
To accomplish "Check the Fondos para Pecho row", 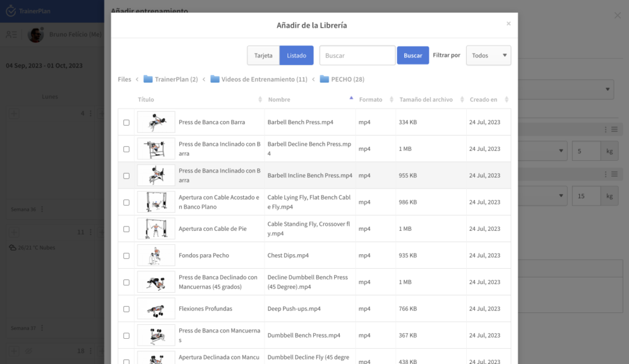I will 127,256.
